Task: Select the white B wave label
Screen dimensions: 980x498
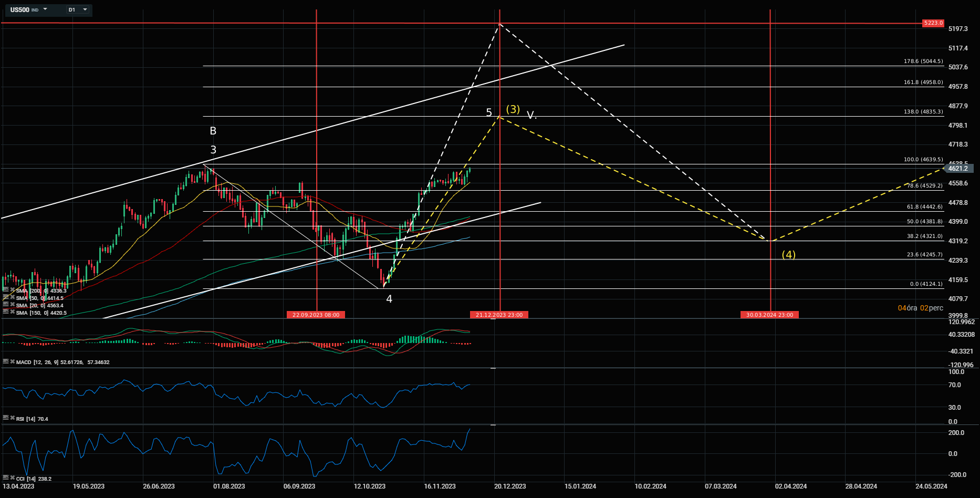Action: pos(213,131)
